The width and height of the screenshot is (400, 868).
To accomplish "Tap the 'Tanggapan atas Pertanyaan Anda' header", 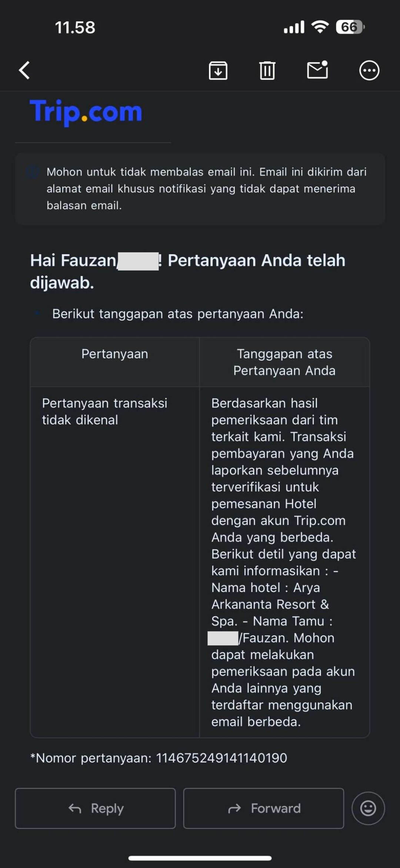I will (x=284, y=362).
